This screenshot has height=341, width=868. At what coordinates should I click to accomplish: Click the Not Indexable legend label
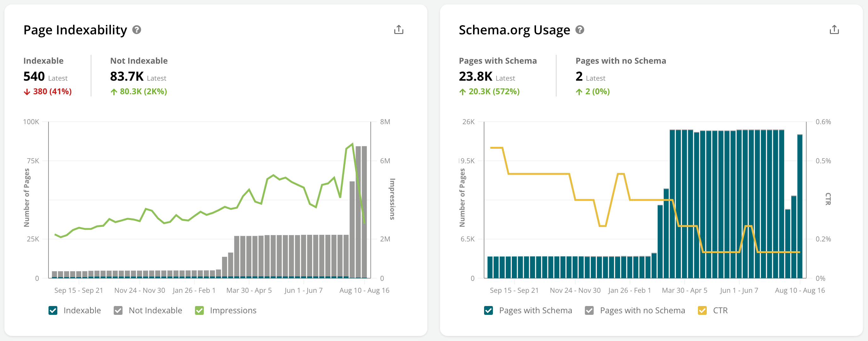tap(155, 310)
